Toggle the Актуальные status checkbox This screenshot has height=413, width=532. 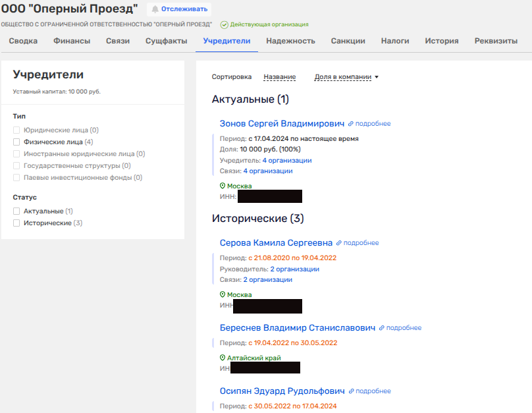(x=16, y=211)
